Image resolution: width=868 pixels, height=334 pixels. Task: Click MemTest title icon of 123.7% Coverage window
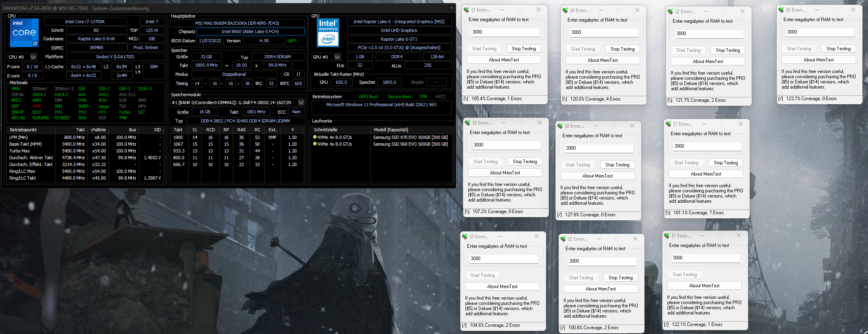tap(782, 10)
